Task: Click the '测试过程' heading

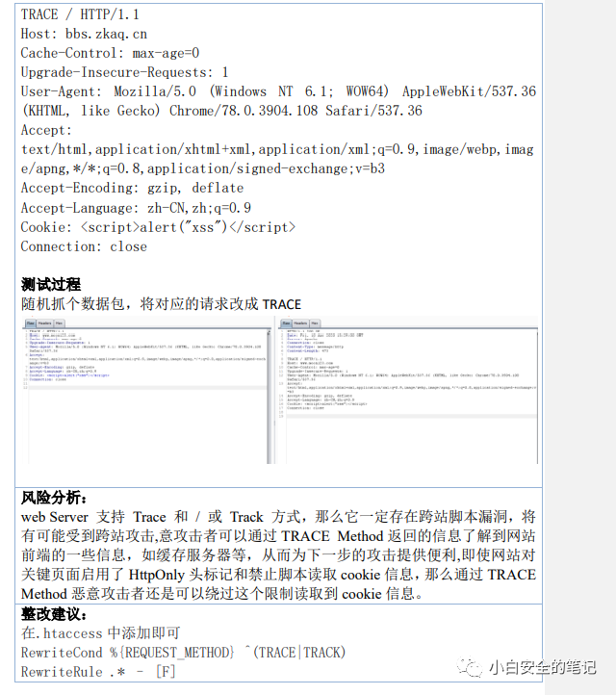Action: pos(51,285)
